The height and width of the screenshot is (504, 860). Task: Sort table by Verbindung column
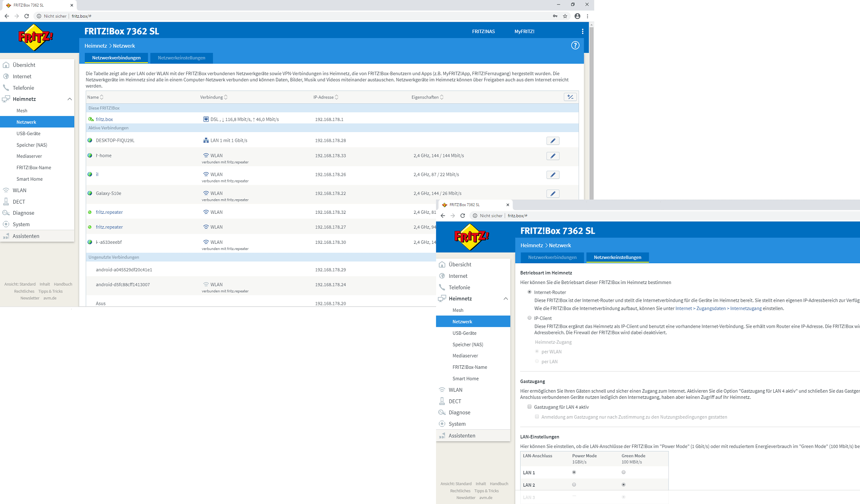(x=214, y=97)
